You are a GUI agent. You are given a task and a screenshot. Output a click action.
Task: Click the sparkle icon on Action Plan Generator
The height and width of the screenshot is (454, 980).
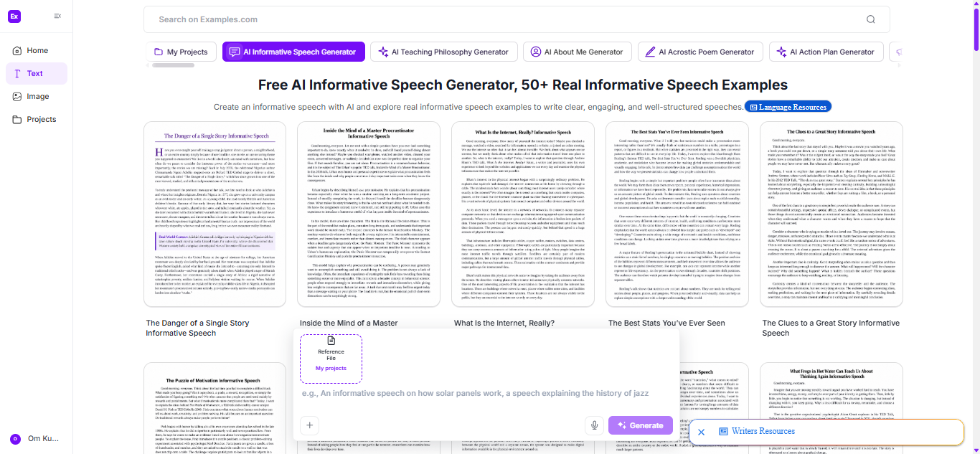782,52
